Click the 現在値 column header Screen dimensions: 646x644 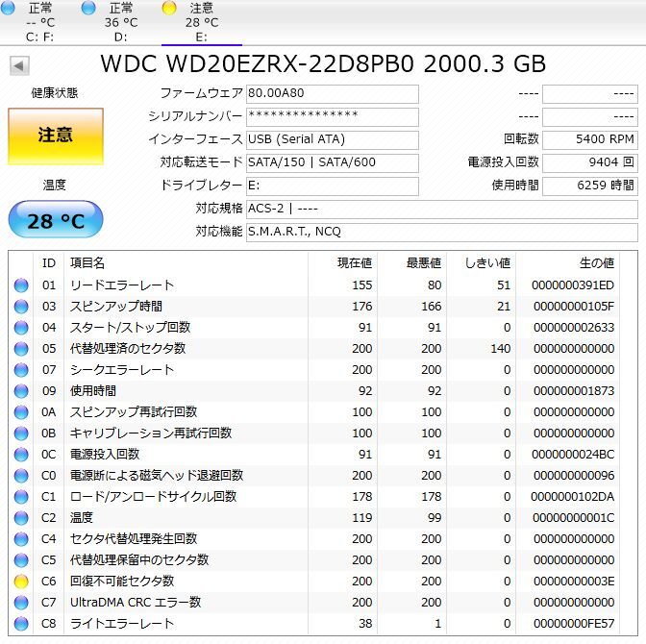click(x=343, y=262)
